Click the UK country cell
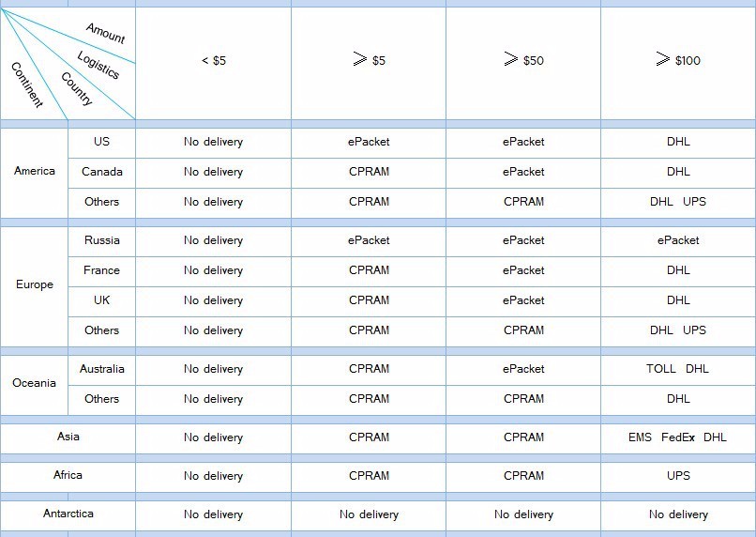The image size is (756, 537). (101, 300)
